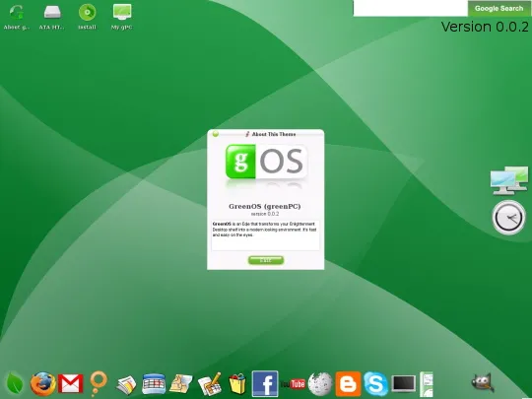Open My gPC desktop icon
Viewport: 532px width, 399px height.
[x=122, y=17]
